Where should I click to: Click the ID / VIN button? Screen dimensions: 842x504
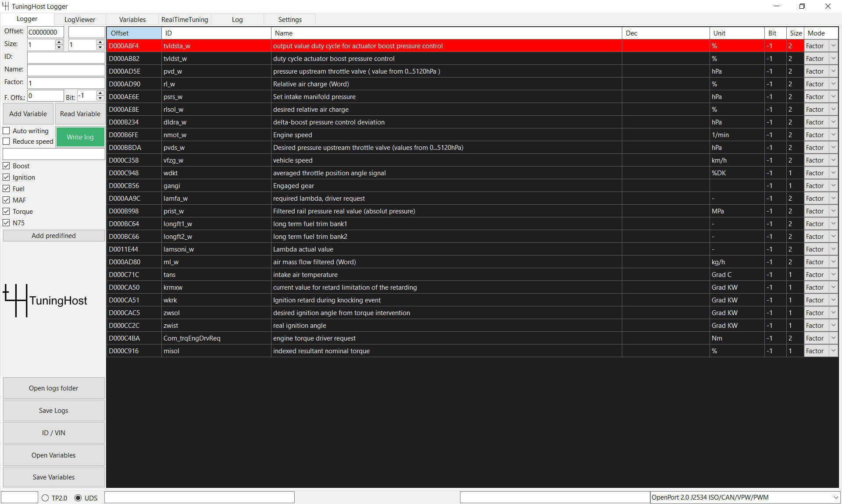pyautogui.click(x=54, y=433)
